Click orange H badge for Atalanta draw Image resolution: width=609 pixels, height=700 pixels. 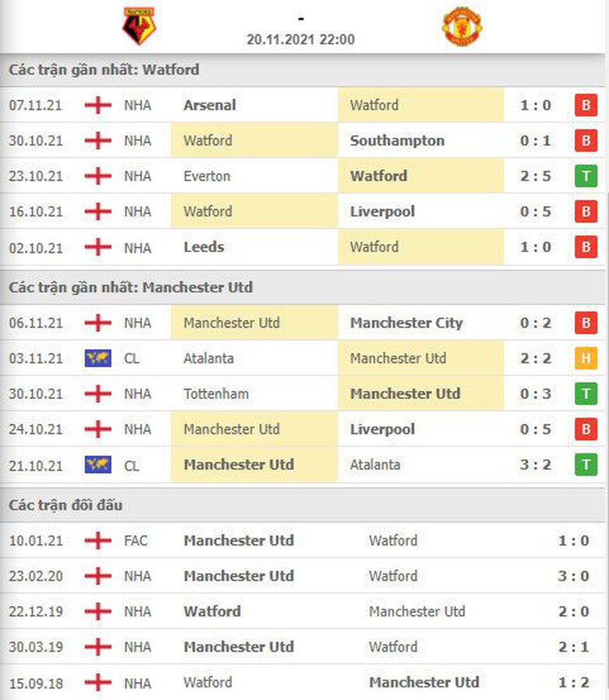click(x=585, y=358)
